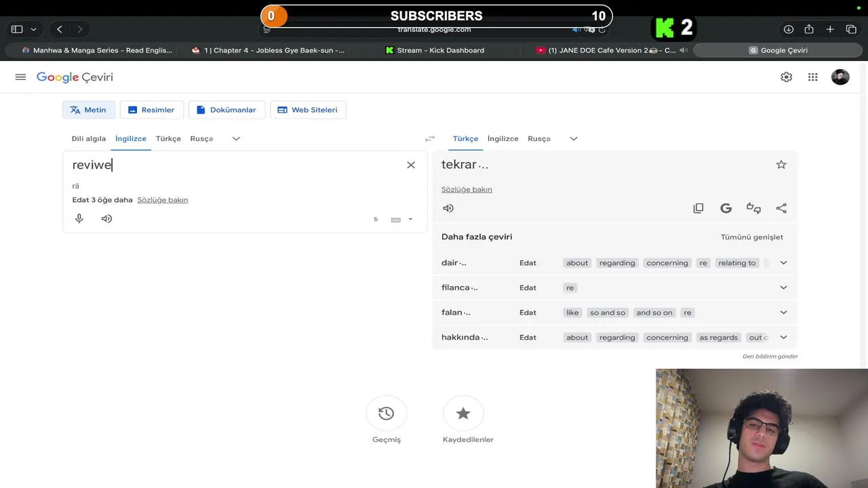Viewport: 868px width, 488px height.
Task: Click the translated word tekrar
Action: (x=459, y=165)
